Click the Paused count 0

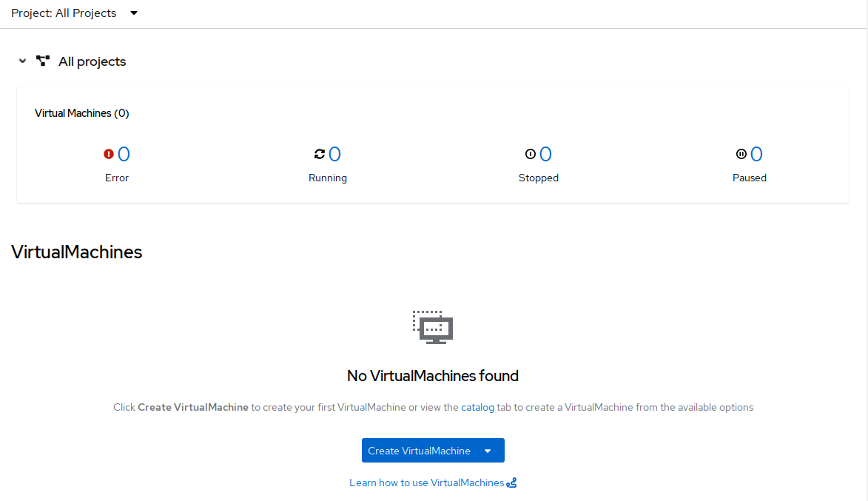tap(756, 154)
